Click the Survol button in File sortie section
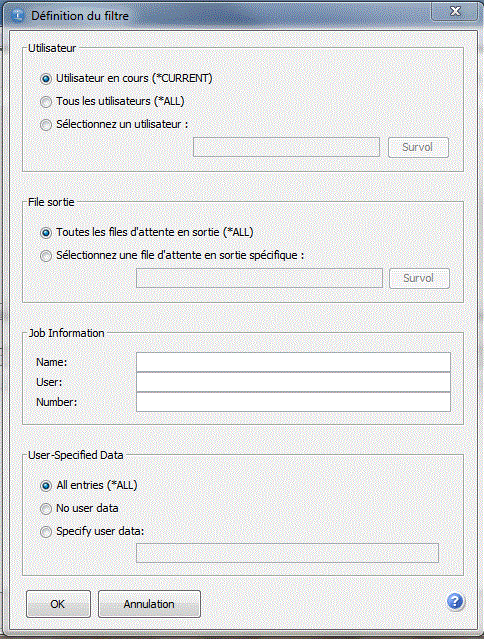The height and width of the screenshot is (639, 484). 419,278
